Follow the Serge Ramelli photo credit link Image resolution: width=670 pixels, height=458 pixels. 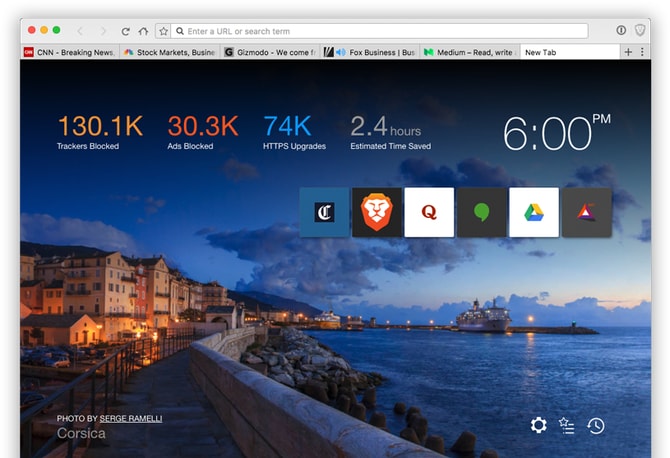coord(131,419)
